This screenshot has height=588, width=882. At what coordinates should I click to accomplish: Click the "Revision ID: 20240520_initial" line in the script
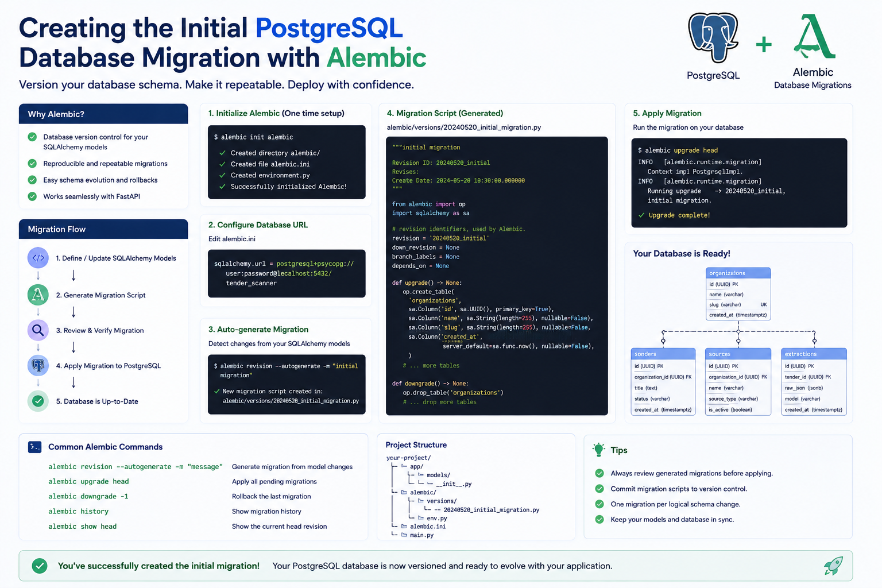pyautogui.click(x=441, y=163)
